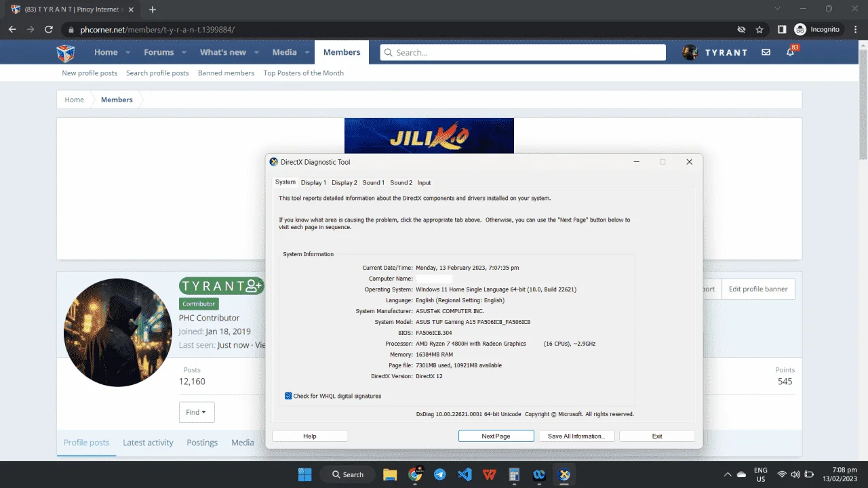Toggle Check for WHQL digital signatures

[289, 396]
